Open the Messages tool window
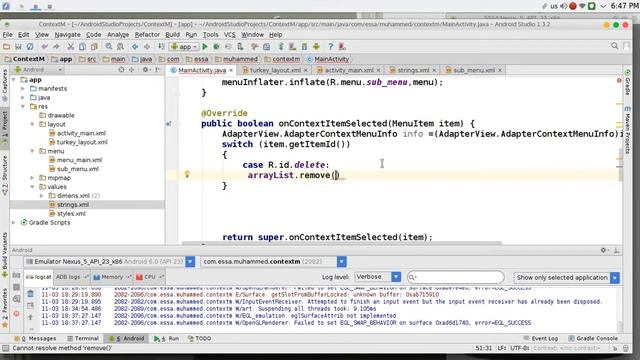Image resolution: width=640 pixels, height=360 pixels. 35,338
